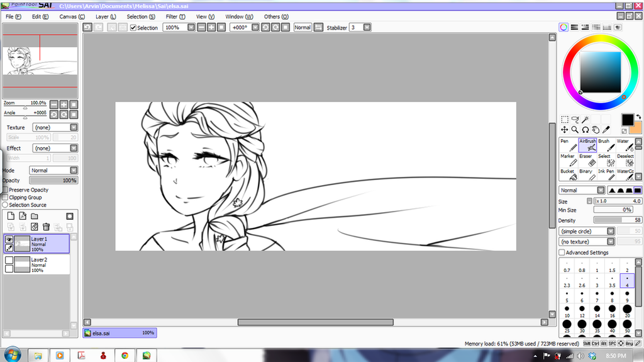
Task: Pick the lasso selection tool
Action: 575,119
